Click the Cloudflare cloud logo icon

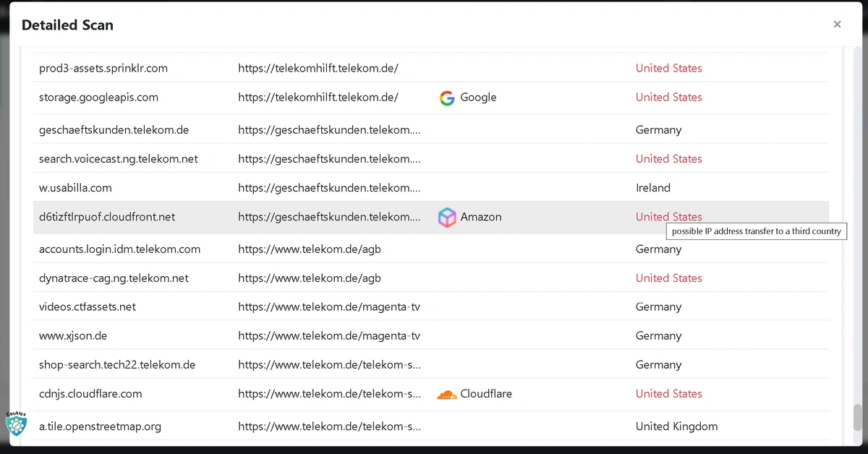(x=447, y=394)
